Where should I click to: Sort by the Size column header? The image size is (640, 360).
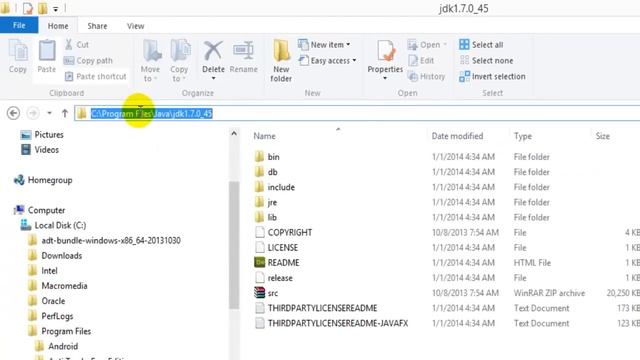[602, 136]
